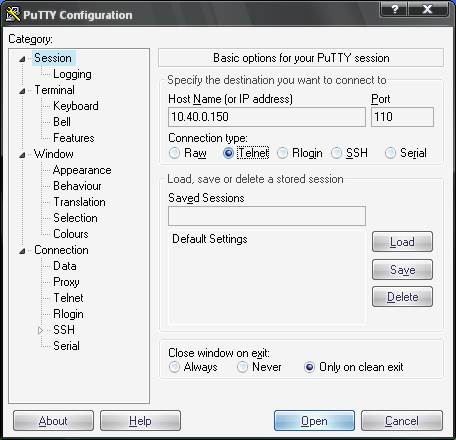Screen dimensions: 456x440
Task: Open the Logging category
Action: click(72, 74)
